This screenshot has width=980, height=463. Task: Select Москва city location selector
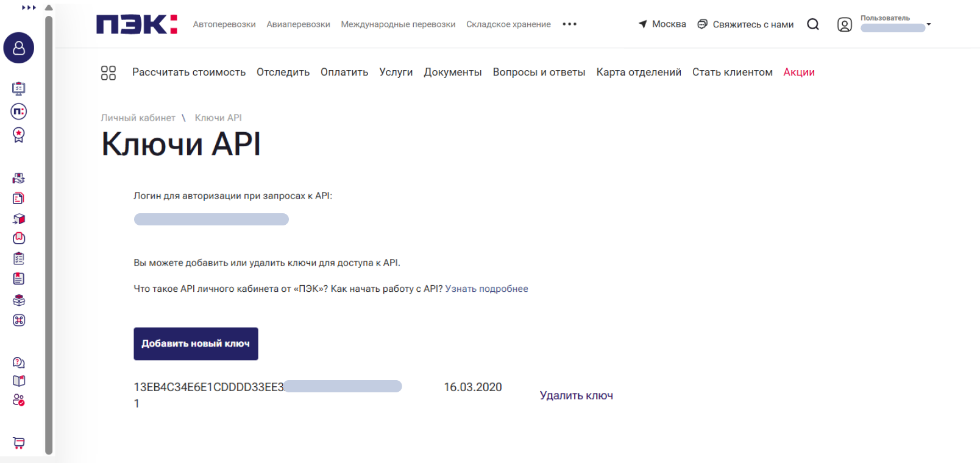pyautogui.click(x=662, y=24)
